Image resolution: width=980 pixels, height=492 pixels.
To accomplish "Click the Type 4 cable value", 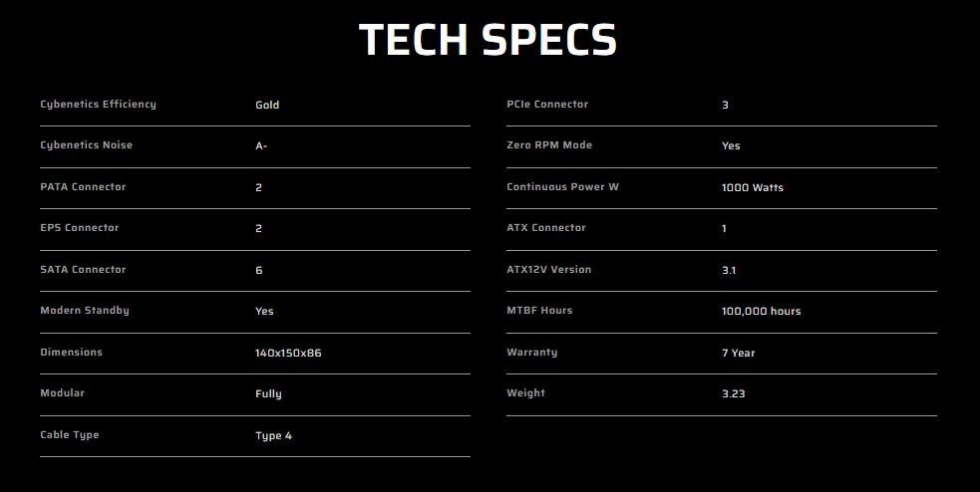I will pos(273,435).
